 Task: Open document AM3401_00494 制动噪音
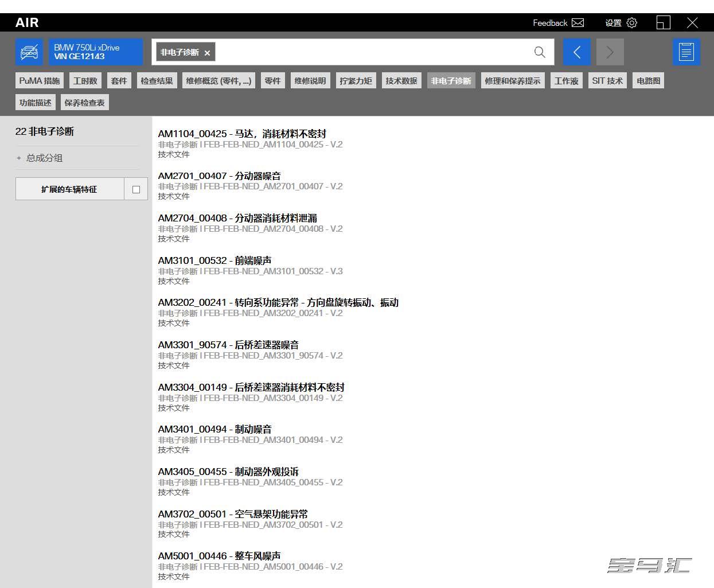click(x=215, y=429)
